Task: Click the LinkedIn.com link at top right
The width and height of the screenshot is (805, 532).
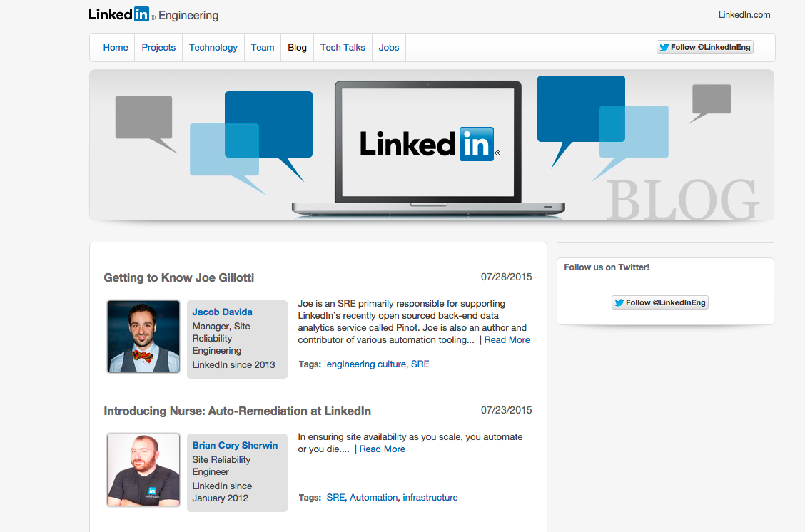Action: click(x=745, y=14)
